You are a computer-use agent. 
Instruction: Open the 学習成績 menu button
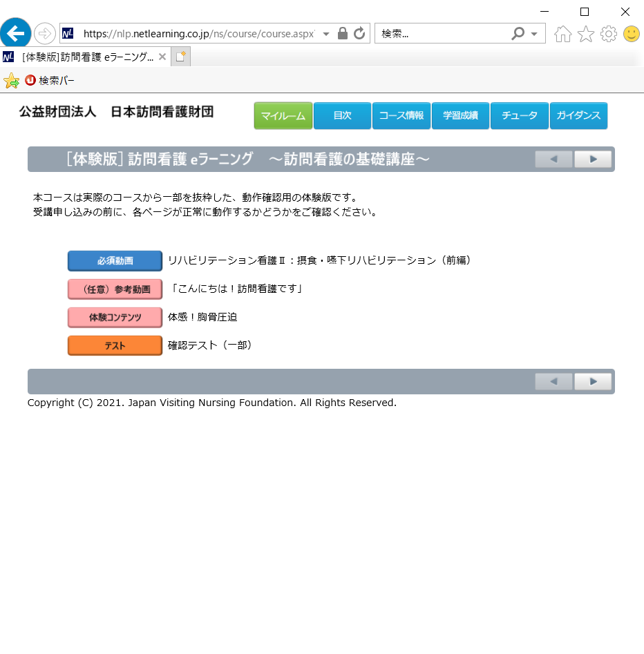click(460, 115)
